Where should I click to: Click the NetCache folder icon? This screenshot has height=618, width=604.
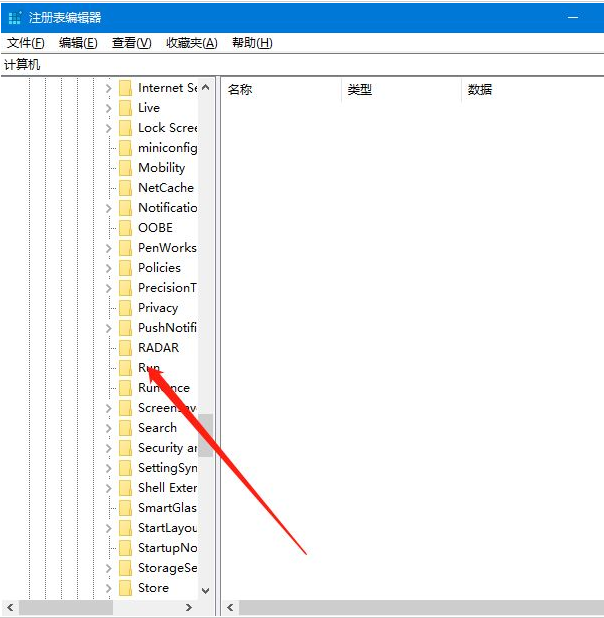coord(125,188)
